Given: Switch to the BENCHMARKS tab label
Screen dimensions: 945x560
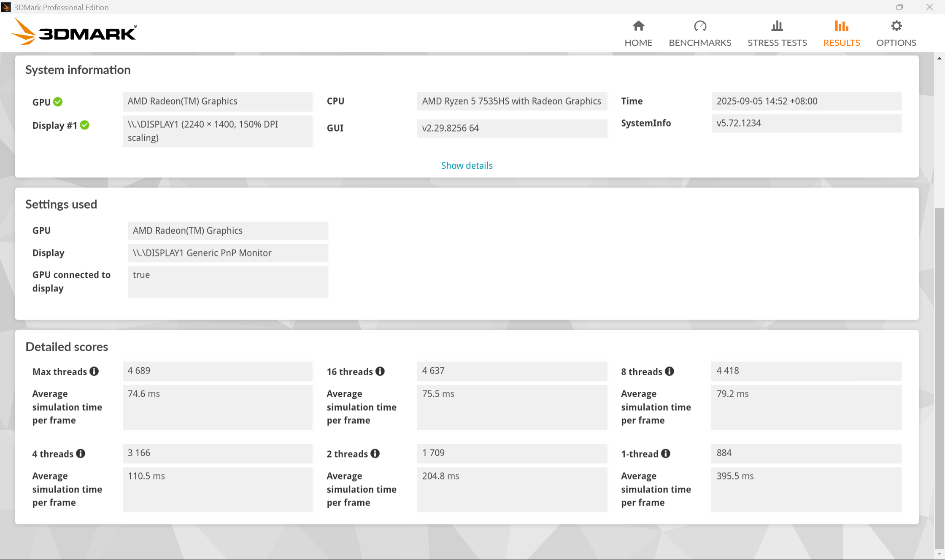Looking at the screenshot, I should (700, 43).
